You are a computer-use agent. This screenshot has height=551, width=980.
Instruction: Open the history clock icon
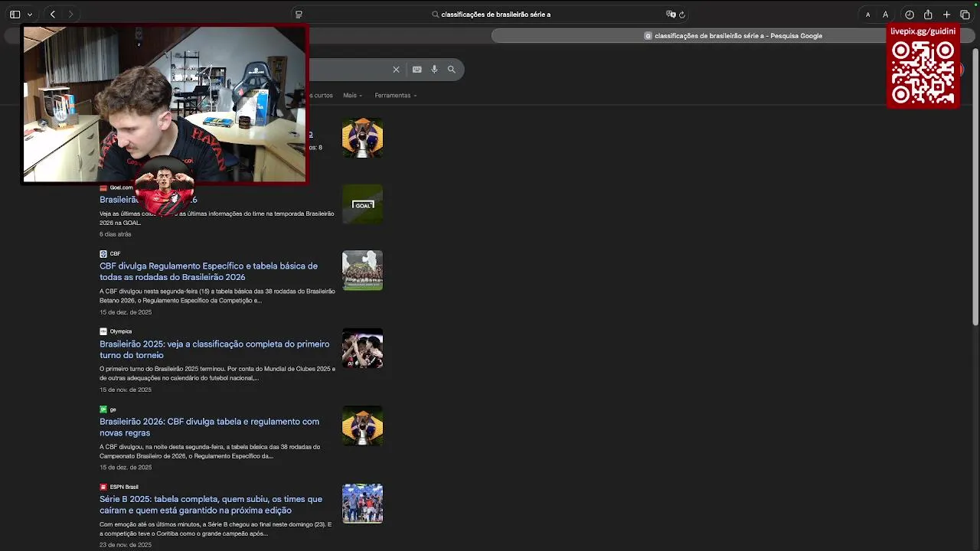910,15
